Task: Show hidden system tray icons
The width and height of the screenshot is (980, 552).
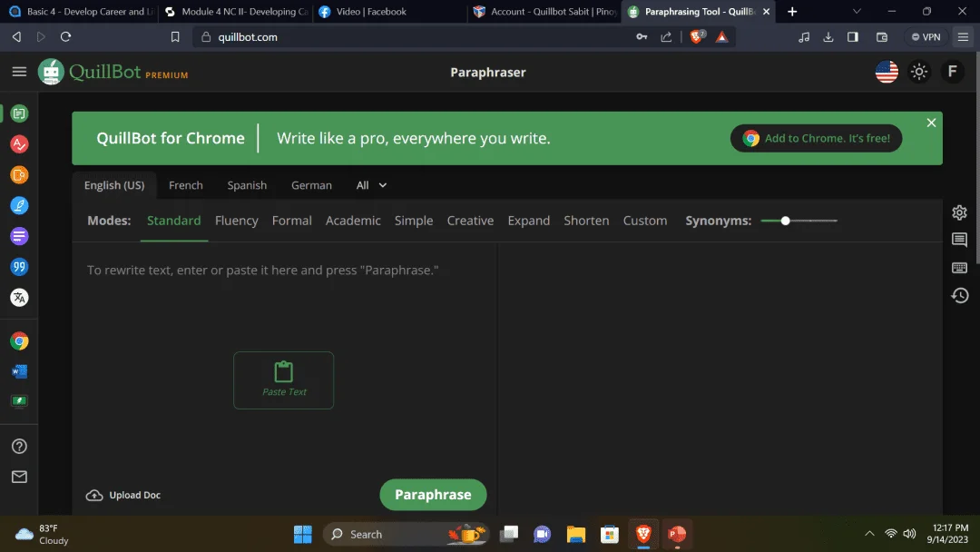Action: click(869, 534)
